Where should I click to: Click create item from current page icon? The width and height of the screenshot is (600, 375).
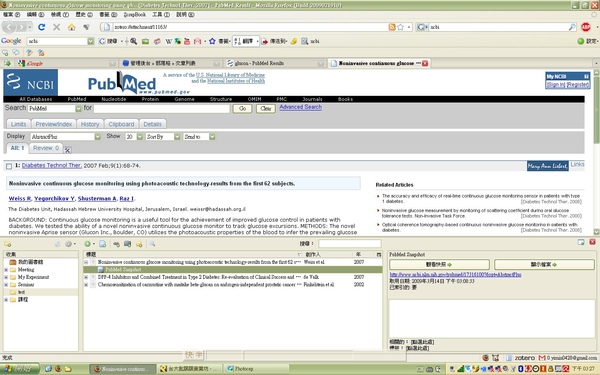(103, 244)
